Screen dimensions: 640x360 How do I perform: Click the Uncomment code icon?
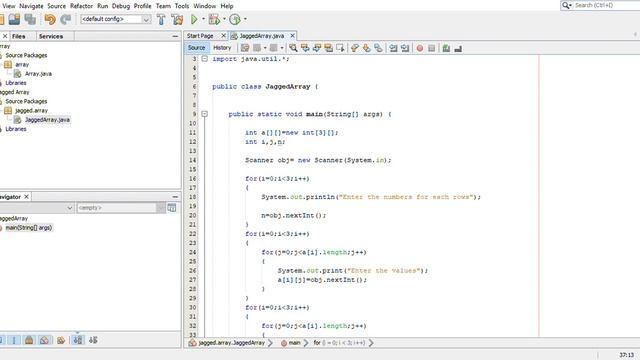pyautogui.click(x=458, y=48)
